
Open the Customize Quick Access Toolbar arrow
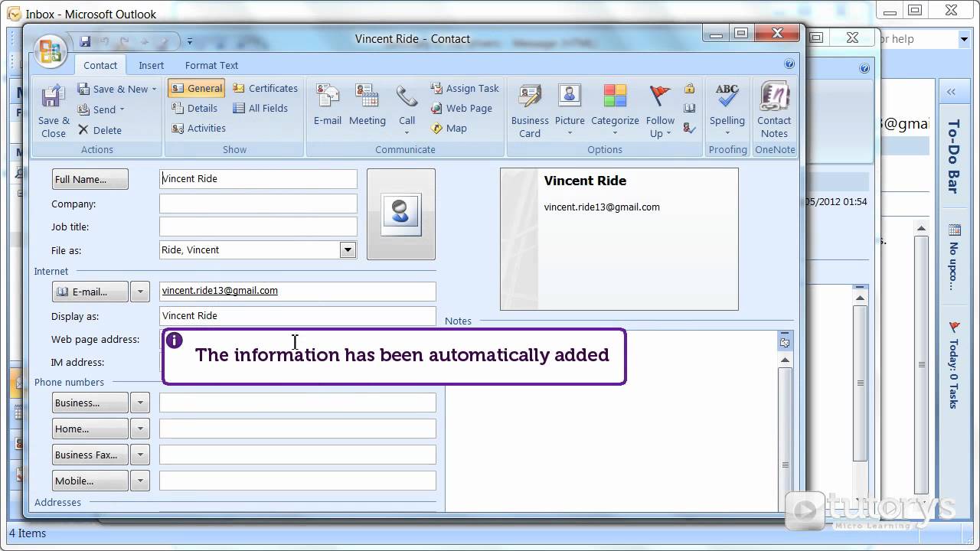[x=190, y=41]
